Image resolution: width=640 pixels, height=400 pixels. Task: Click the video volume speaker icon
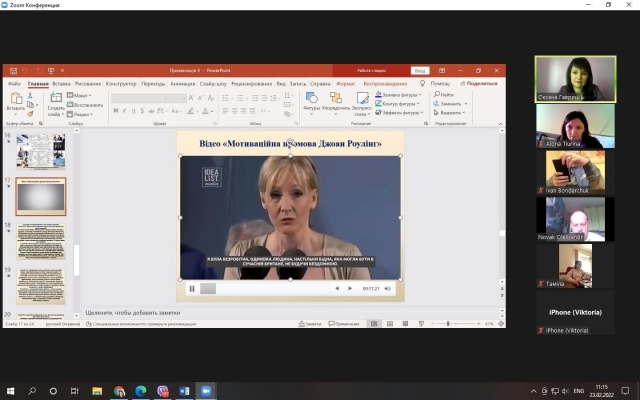[x=391, y=288]
